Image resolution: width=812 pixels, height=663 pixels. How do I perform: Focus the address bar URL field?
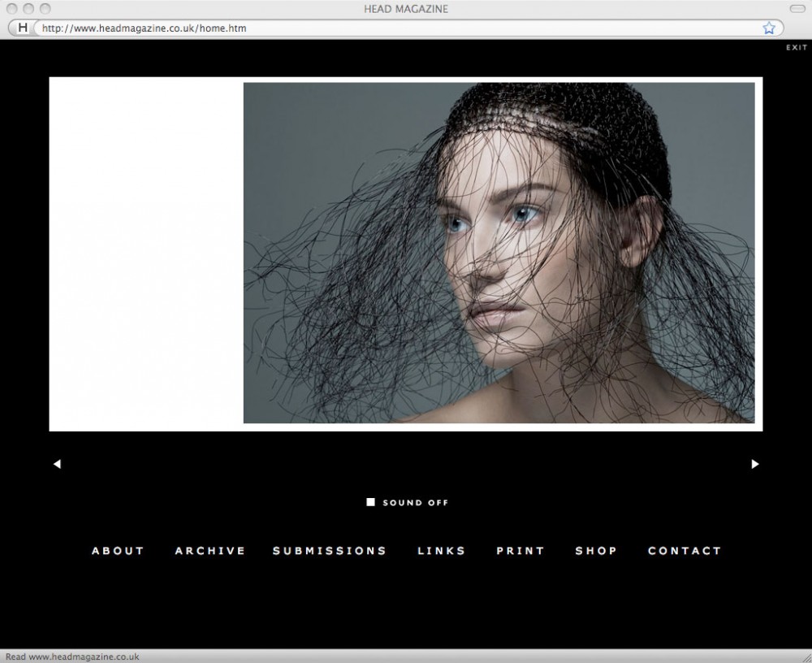coord(396,28)
